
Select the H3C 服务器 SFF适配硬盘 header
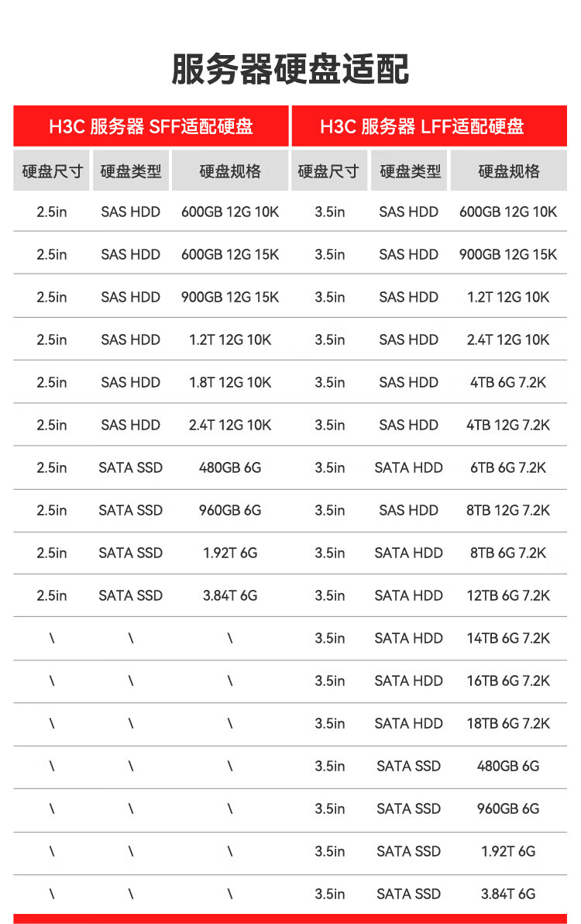tap(151, 126)
